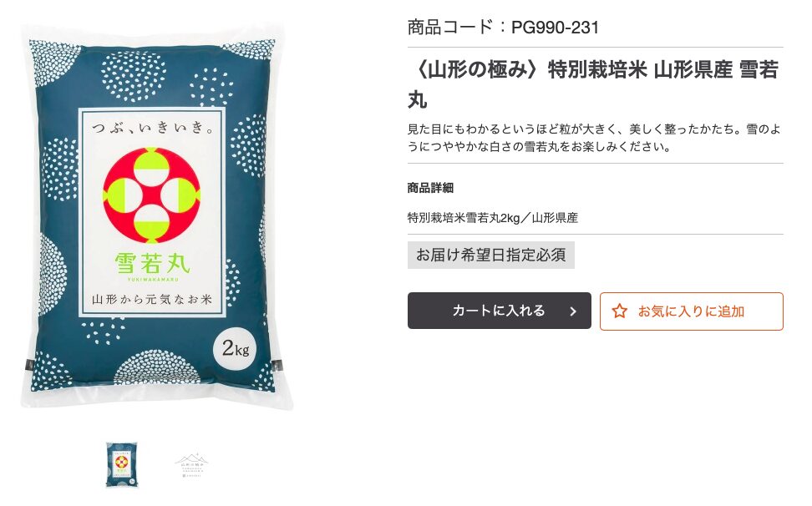Show the mountain logo thumbnail image

tap(191, 464)
